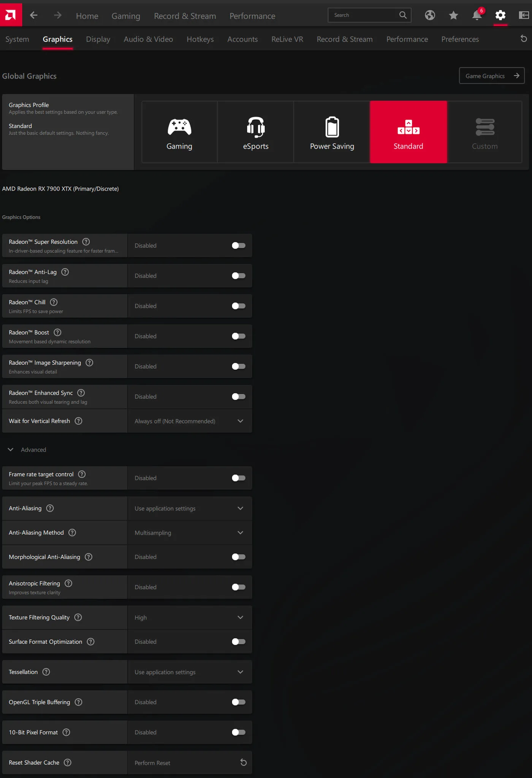The image size is (532, 778).
Task: Enable Radeon Super Resolution toggle
Action: point(239,246)
